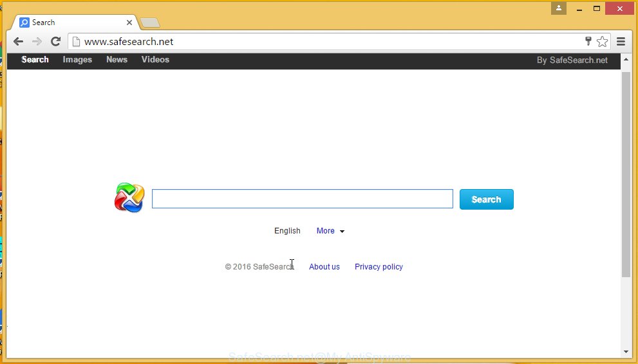This screenshot has height=364, width=638.
Task: Click the blue Search button
Action: (487, 199)
